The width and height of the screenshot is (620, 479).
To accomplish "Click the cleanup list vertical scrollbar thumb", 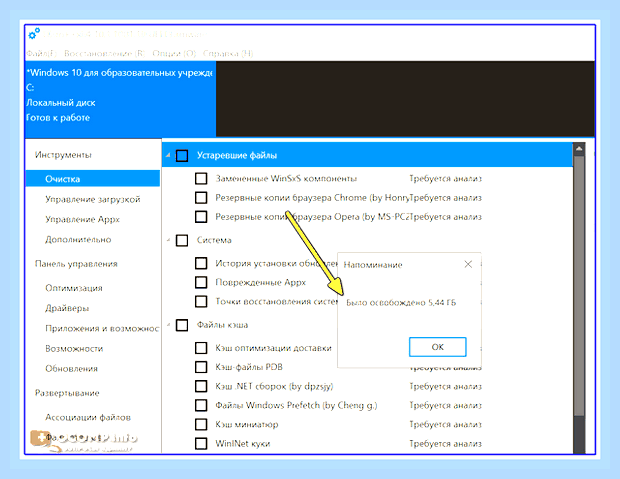I will 579,286.
